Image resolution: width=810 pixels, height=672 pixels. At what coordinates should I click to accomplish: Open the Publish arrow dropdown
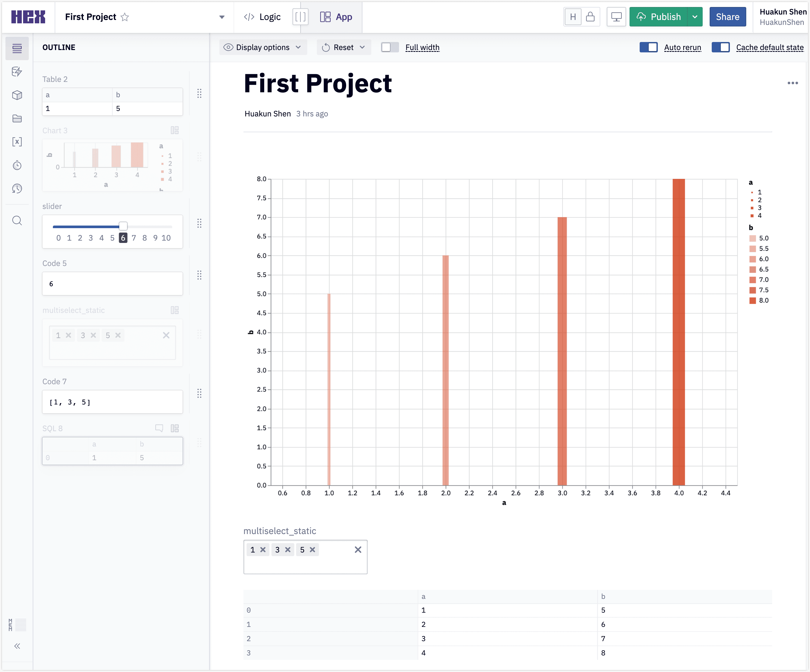coord(695,17)
